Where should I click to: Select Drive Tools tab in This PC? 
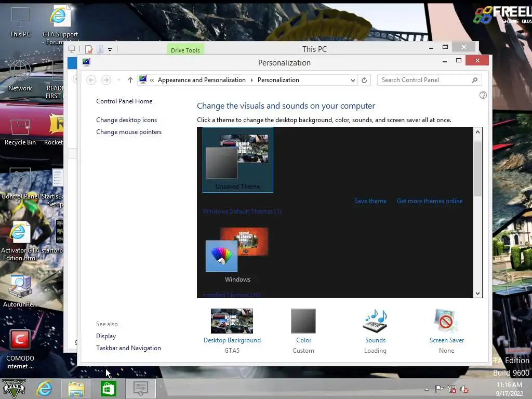[185, 50]
